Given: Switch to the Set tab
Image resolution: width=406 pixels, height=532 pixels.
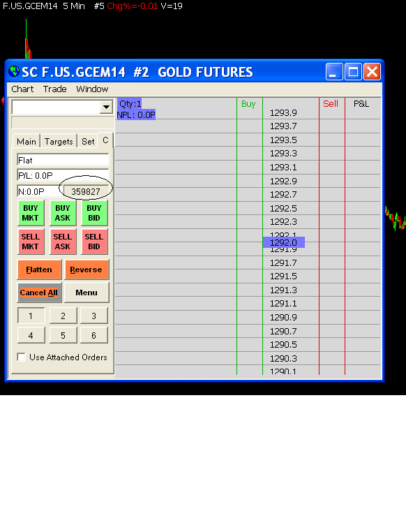Looking at the screenshot, I should click(x=88, y=141).
